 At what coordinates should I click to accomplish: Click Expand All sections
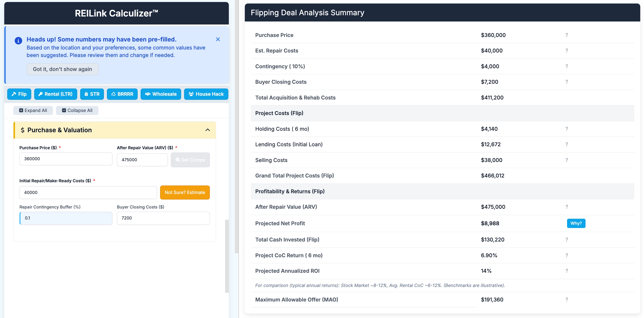pos(33,110)
